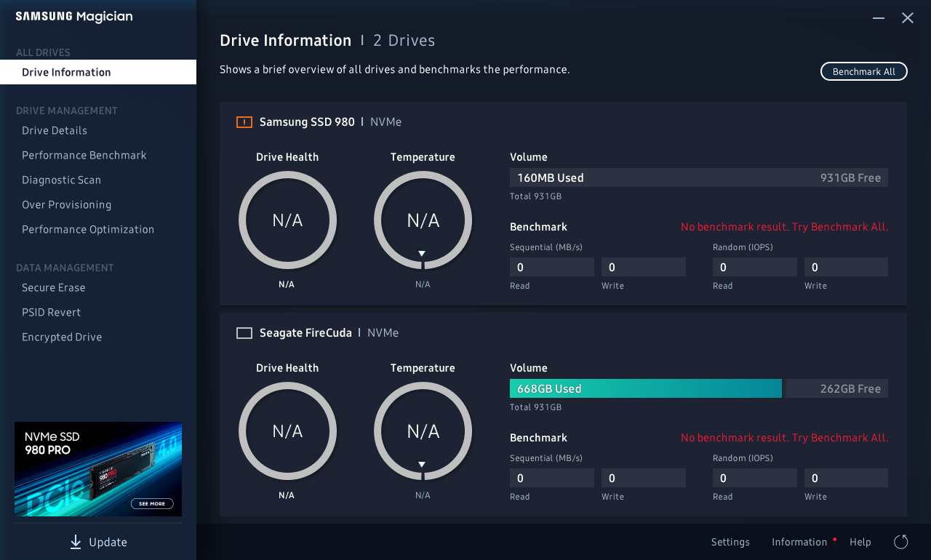Viewport: 931px width, 560px height.
Task: Click Seagate FireCuda "No benchmark result" message
Action: (784, 438)
